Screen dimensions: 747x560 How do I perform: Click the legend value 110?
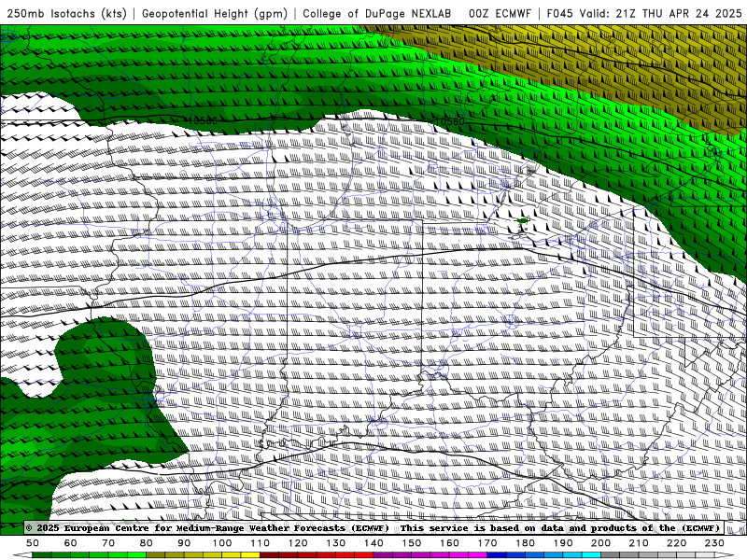261,543
